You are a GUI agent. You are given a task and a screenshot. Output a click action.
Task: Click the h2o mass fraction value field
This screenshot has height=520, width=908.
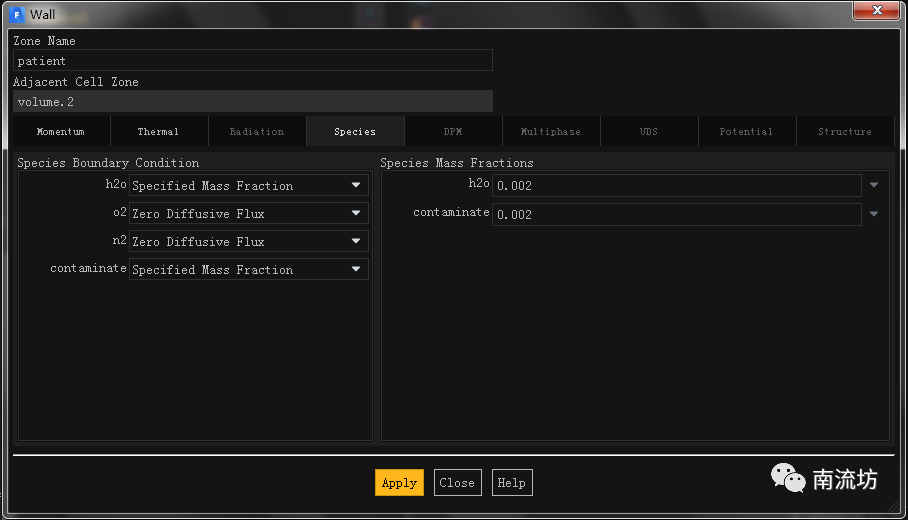(676, 185)
